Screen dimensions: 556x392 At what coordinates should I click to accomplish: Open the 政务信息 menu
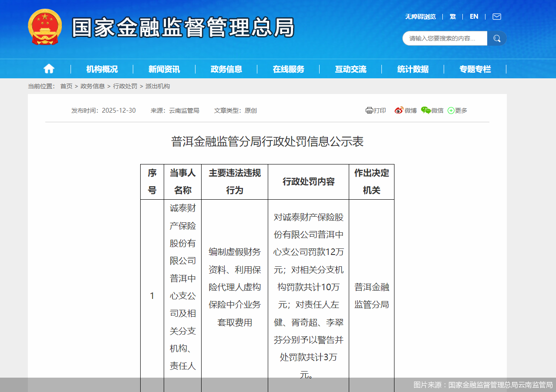click(x=226, y=68)
